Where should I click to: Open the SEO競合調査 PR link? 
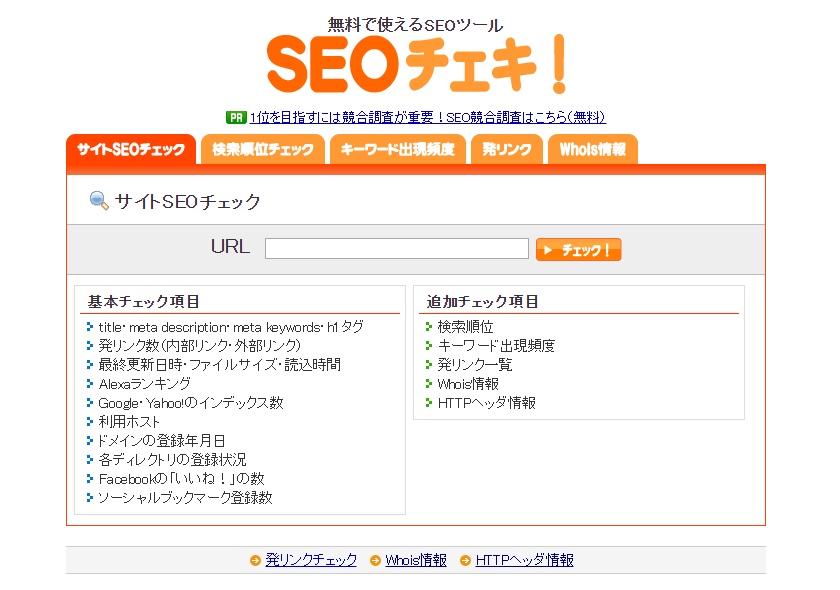[428, 117]
